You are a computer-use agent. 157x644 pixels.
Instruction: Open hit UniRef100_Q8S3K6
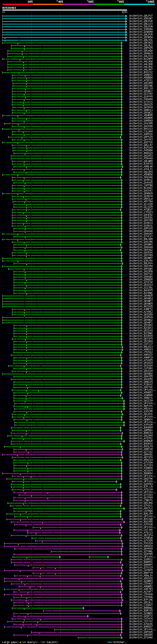pos(141,503)
